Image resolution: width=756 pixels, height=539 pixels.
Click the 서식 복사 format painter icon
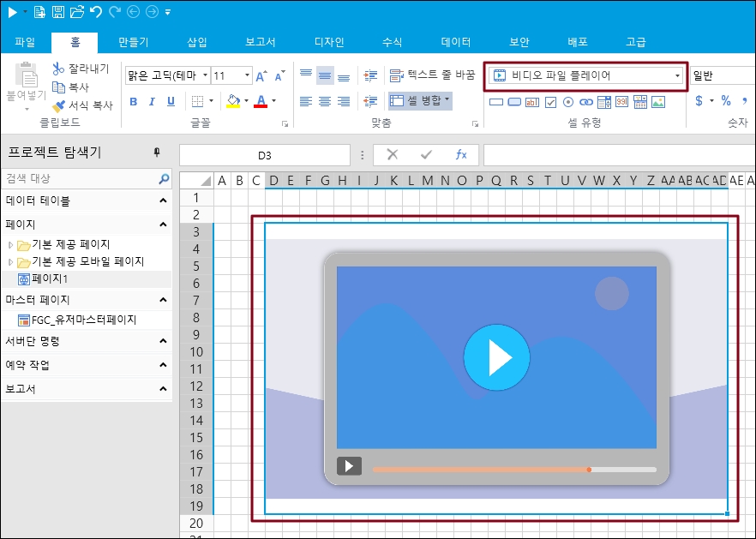point(58,106)
